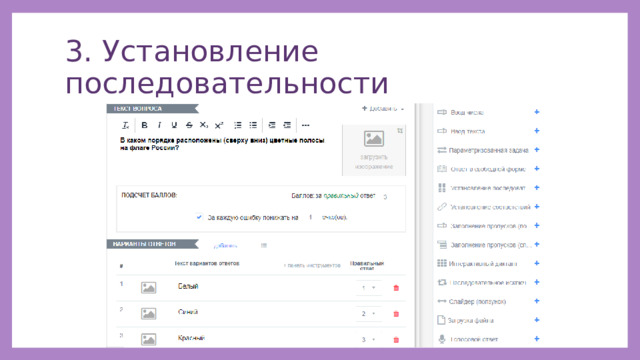
Task: Add an image to the Красный answer
Action: click(149, 339)
